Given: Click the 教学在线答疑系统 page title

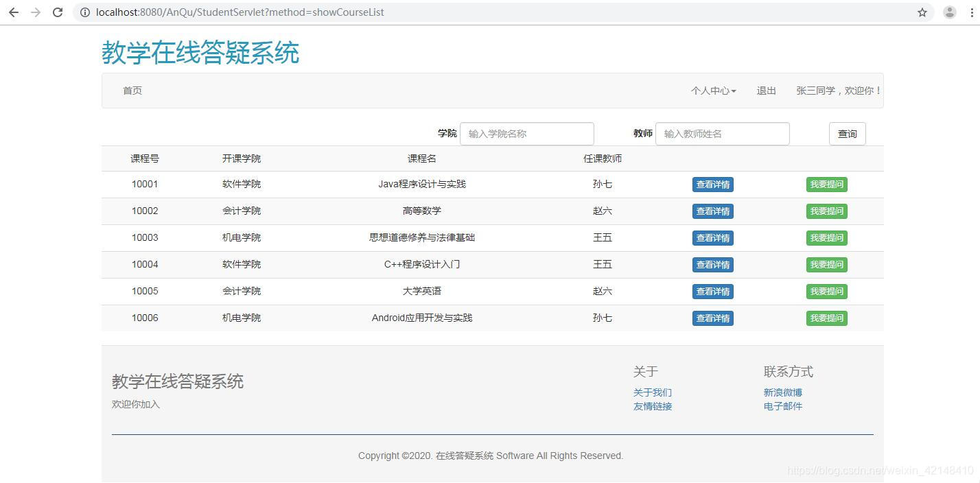Looking at the screenshot, I should (200, 53).
